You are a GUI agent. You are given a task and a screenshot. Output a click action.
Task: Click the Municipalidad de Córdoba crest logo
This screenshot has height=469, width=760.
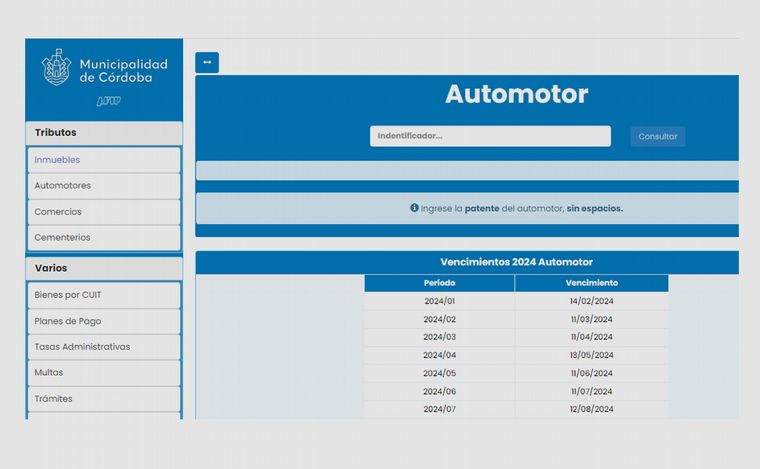56,69
